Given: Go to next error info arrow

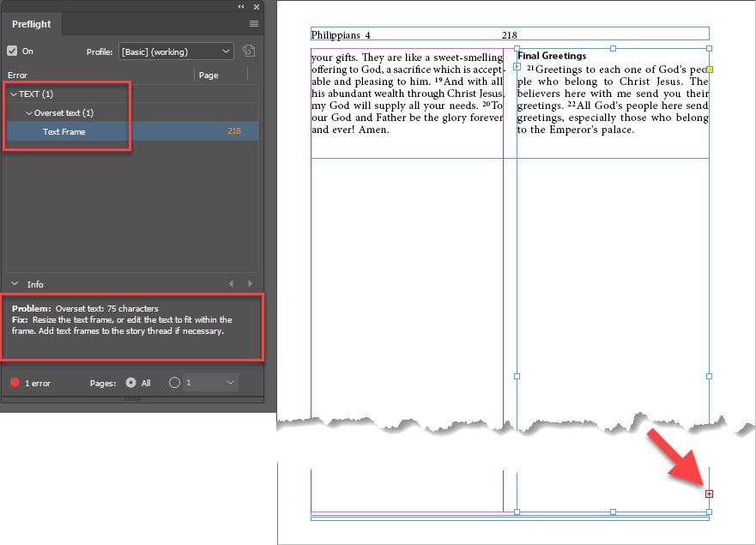Looking at the screenshot, I should pyautogui.click(x=250, y=283).
